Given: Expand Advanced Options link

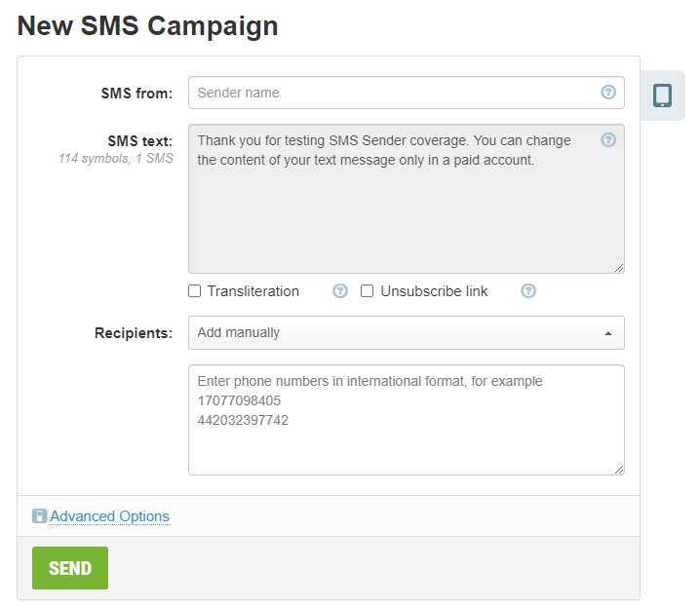Looking at the screenshot, I should (109, 516).
